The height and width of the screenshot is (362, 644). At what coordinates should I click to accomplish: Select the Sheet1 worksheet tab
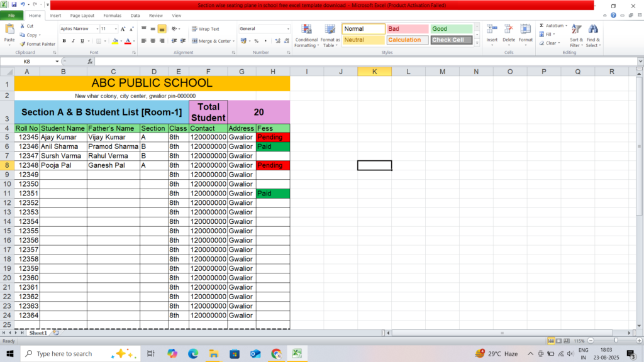[x=38, y=333]
